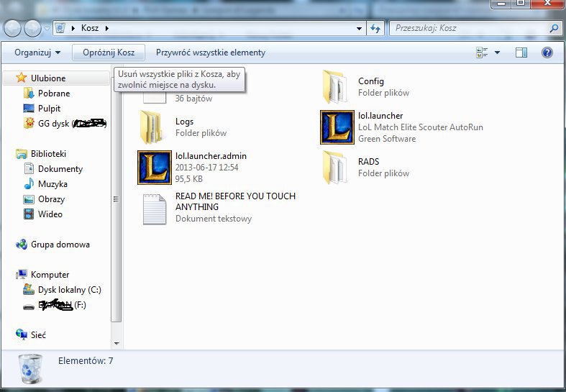
Task: Open Muzyka library
Action: point(53,184)
